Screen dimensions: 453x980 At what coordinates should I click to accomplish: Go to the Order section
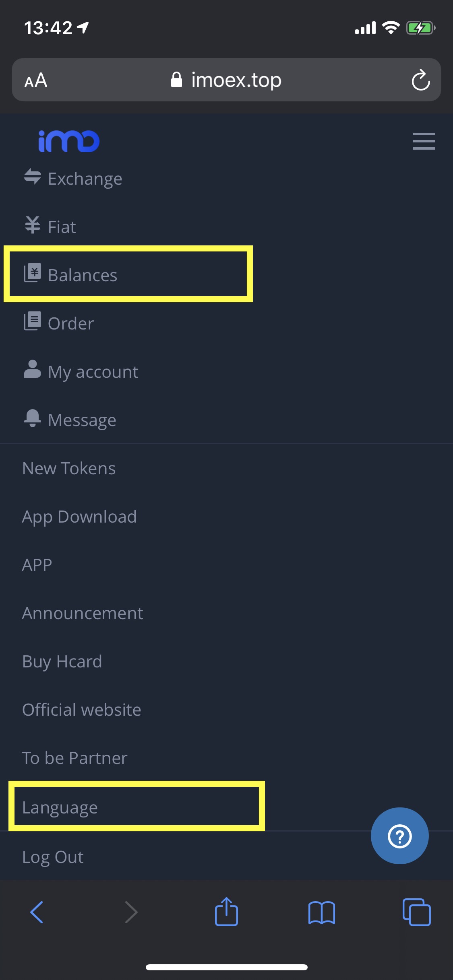[x=71, y=323]
